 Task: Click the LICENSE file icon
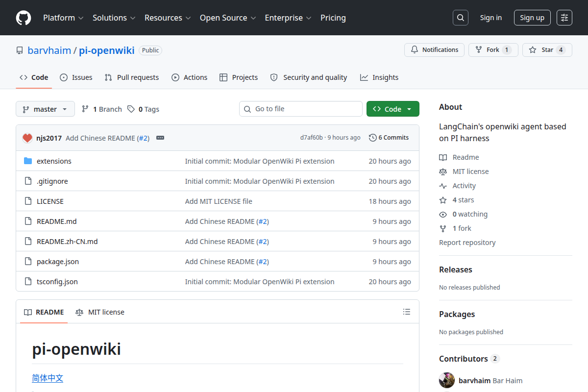pyautogui.click(x=28, y=201)
